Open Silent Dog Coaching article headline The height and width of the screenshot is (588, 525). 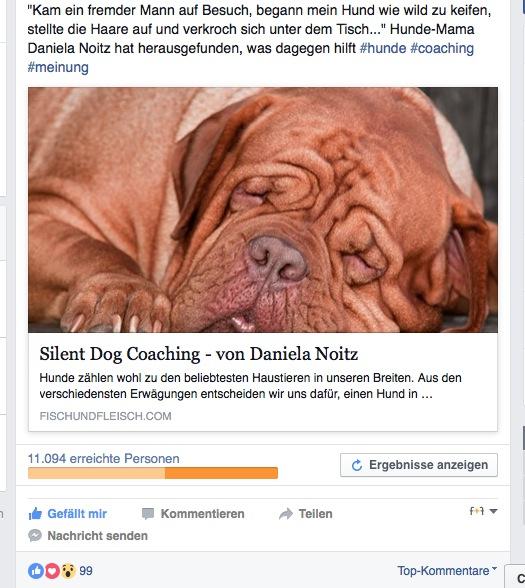click(199, 354)
